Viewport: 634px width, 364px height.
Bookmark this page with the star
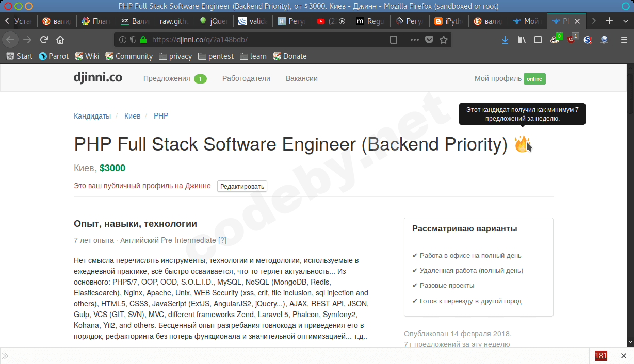pyautogui.click(x=443, y=40)
